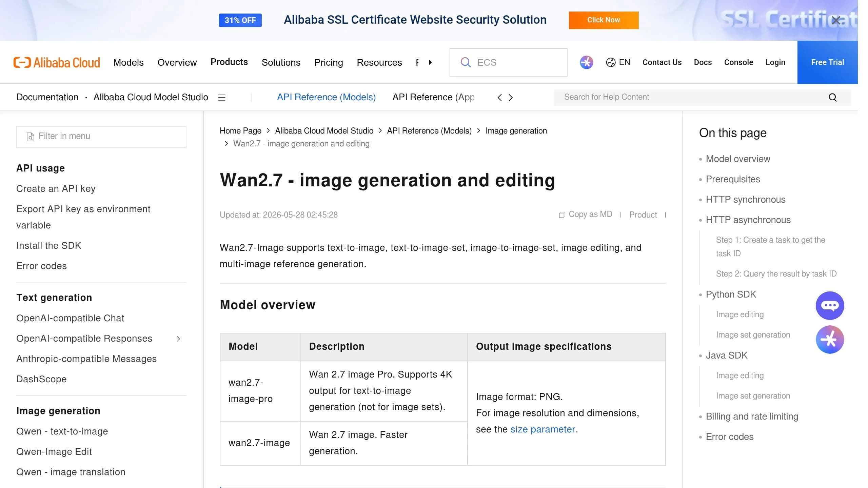This screenshot has height=488, width=868.
Task: Jump to Image set generation under Java SDK
Action: pyautogui.click(x=753, y=396)
